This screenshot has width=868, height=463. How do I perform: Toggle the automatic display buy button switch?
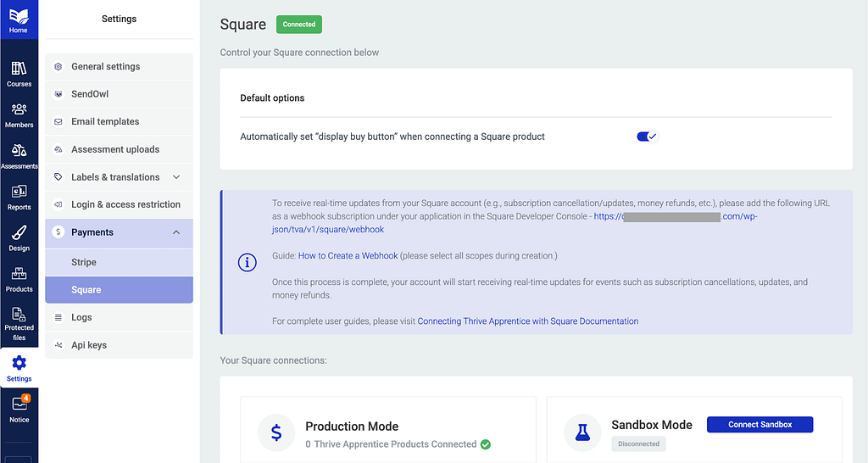coord(647,137)
